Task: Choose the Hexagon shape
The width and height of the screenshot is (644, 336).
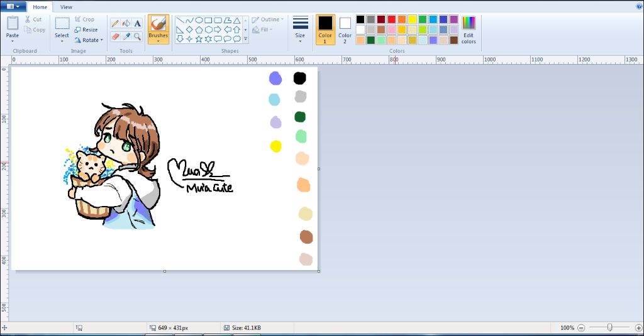Action: tap(208, 30)
